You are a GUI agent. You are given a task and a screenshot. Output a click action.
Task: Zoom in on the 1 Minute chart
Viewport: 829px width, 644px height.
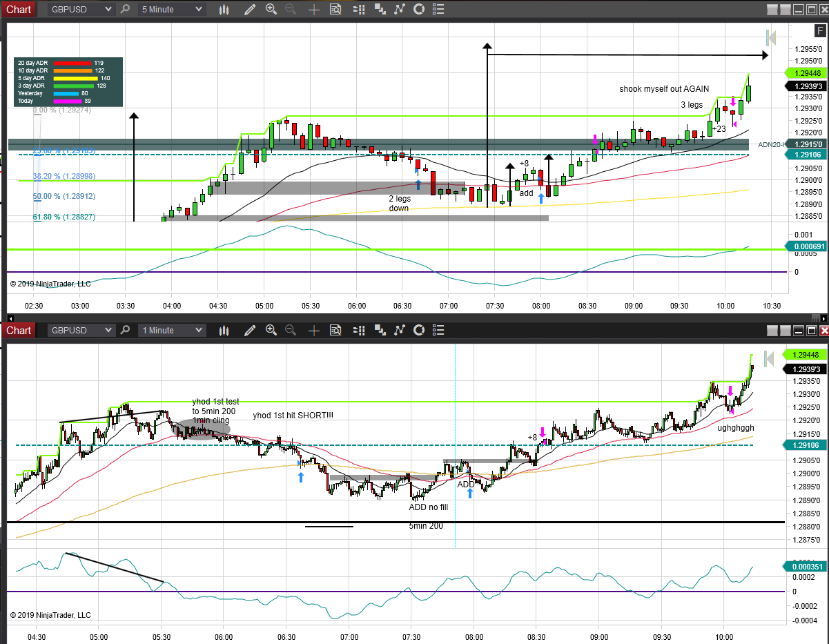click(271, 330)
